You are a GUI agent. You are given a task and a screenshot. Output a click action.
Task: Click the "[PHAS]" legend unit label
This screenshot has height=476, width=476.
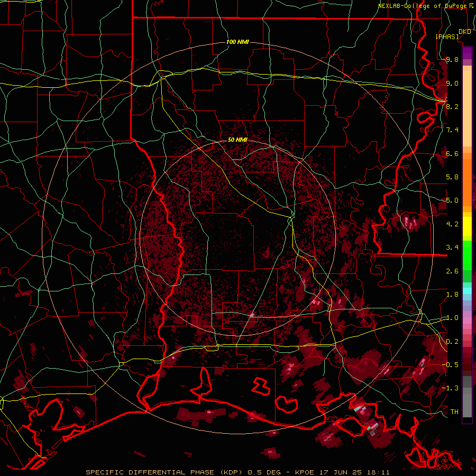click(447, 36)
